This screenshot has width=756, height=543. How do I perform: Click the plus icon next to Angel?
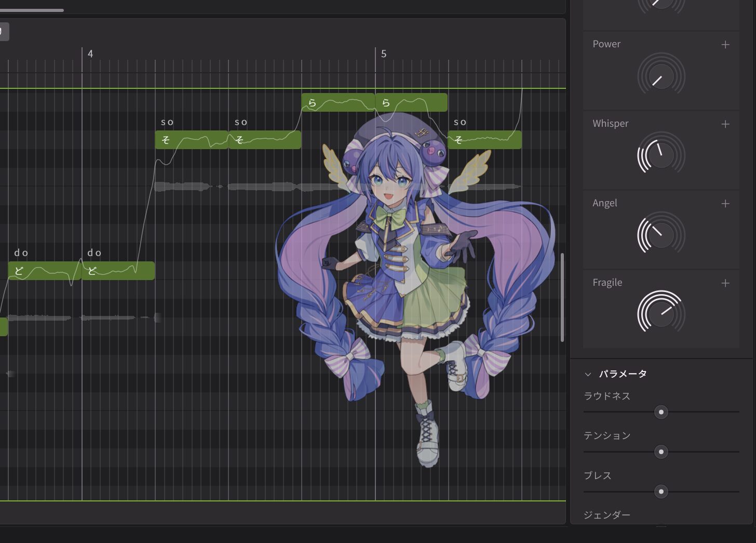click(725, 204)
